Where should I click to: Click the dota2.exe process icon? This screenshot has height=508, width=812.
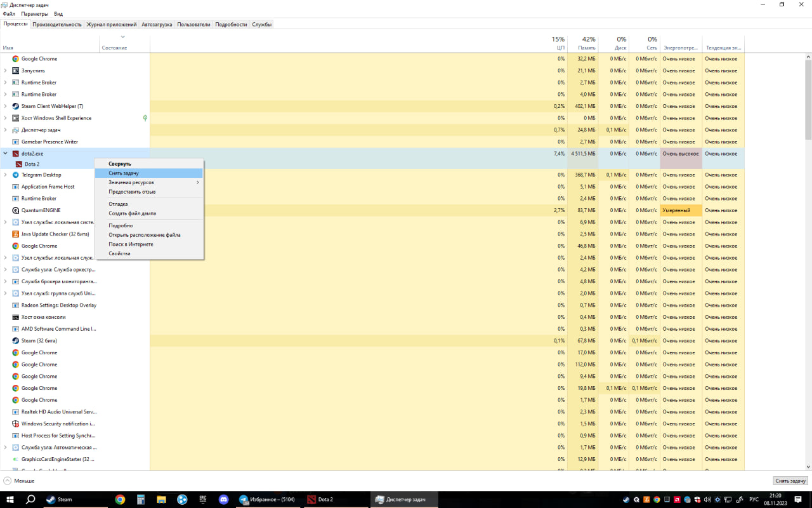pyautogui.click(x=16, y=154)
